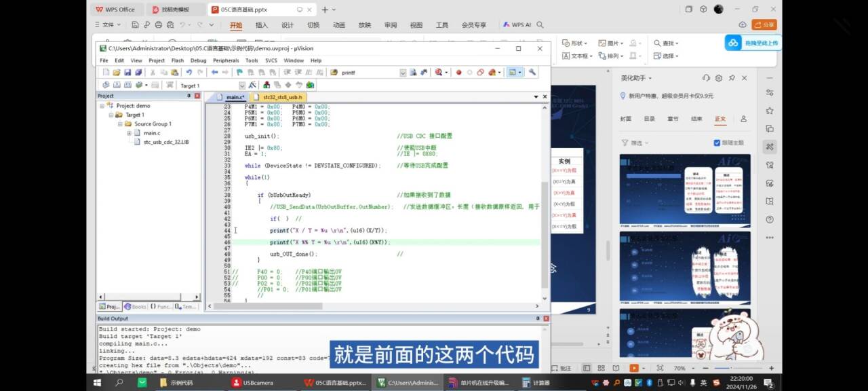The width and height of the screenshot is (868, 391).
Task: Open Target Options magic wand icon
Action: 252,86
